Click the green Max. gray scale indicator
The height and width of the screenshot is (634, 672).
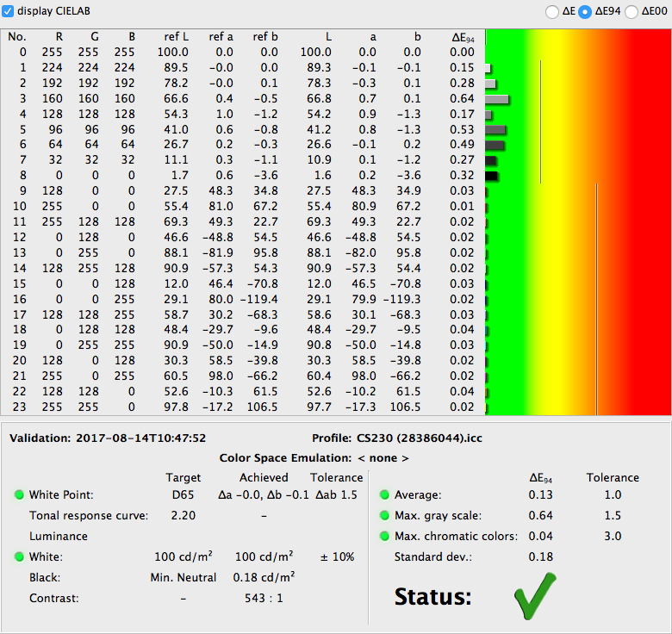pyautogui.click(x=384, y=515)
